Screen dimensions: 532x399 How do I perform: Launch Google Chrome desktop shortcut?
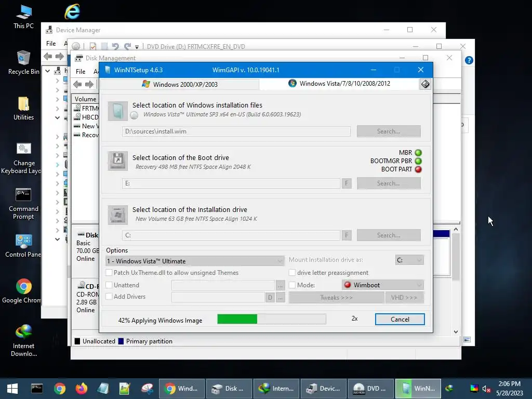click(23, 291)
